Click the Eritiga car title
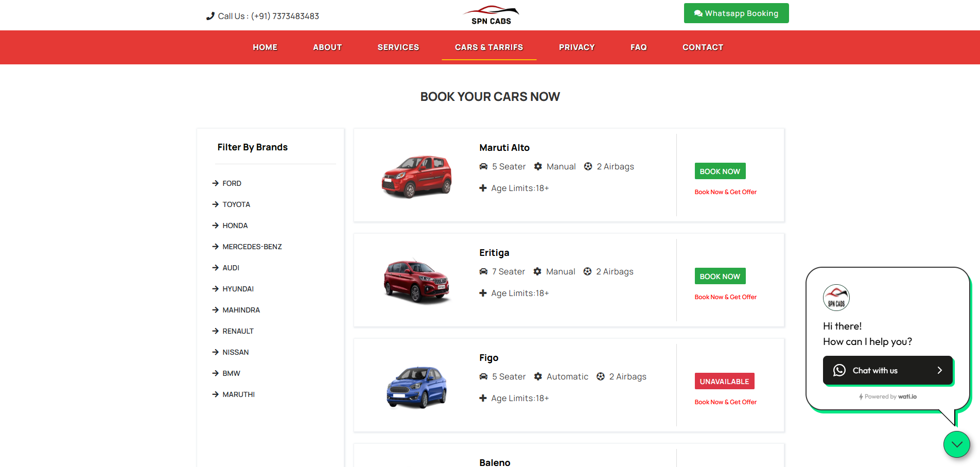Screen dimensions: 980x467 point(494,253)
